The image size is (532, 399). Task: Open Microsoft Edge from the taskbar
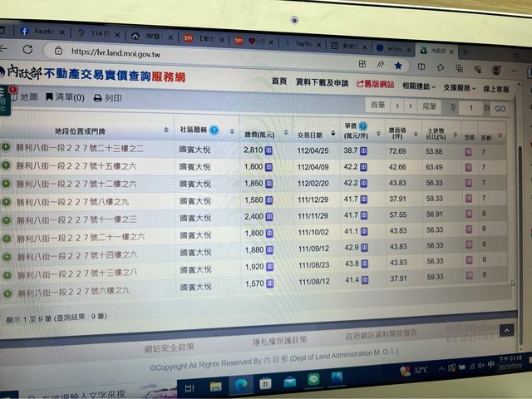click(x=240, y=383)
